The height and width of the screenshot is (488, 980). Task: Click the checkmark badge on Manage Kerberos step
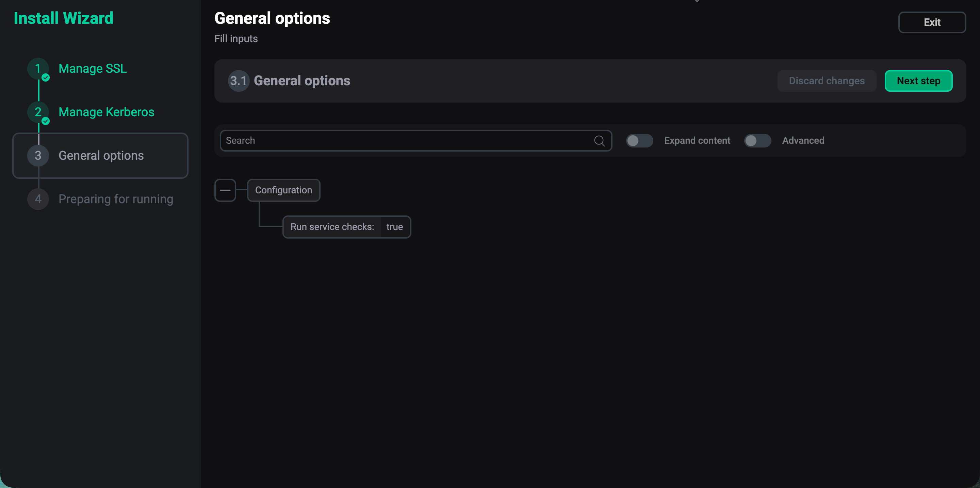tap(45, 122)
